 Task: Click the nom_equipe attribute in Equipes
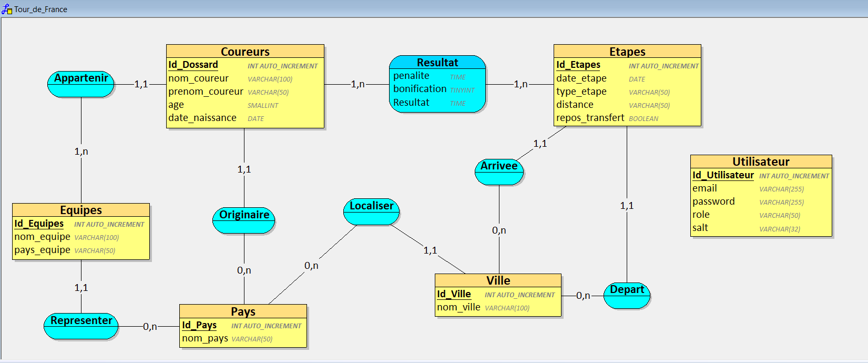pyautogui.click(x=42, y=237)
